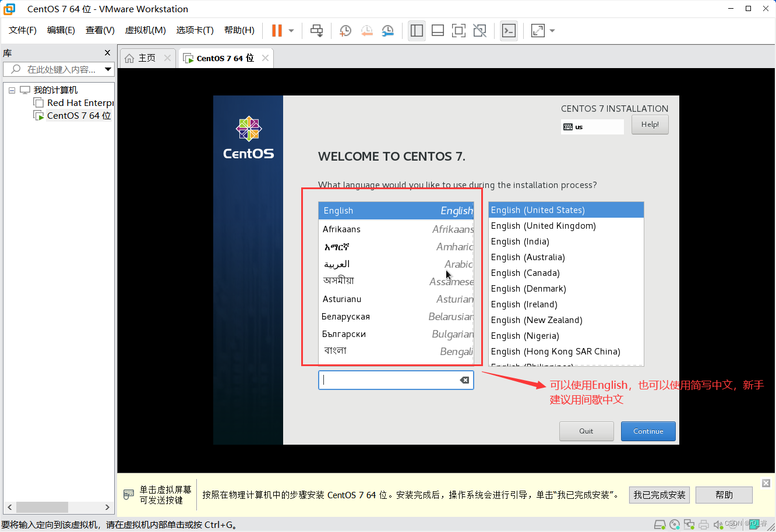This screenshot has width=776, height=532.
Task: Open the power options dropdown arrow
Action: (291, 31)
